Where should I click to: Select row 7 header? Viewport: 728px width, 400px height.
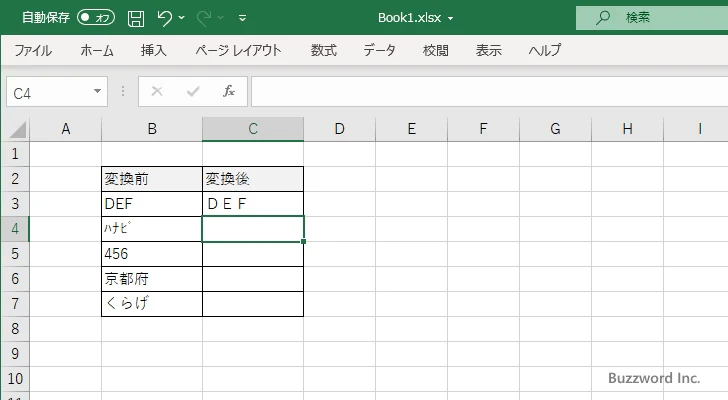15,304
